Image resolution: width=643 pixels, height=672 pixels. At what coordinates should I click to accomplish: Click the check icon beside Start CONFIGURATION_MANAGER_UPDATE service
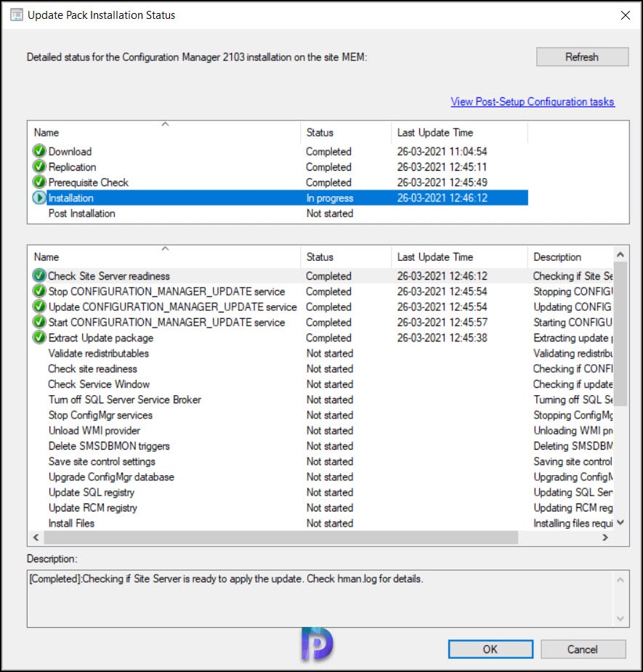tap(39, 323)
